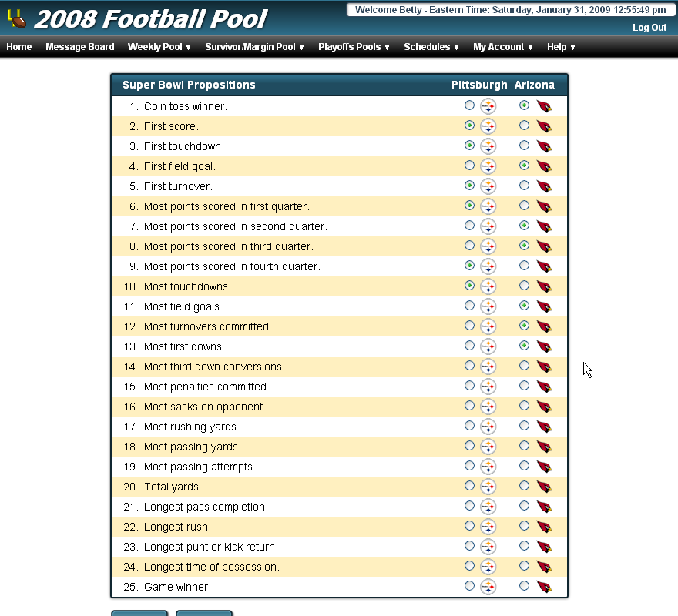The height and width of the screenshot is (616, 678).
Task: Choose Arizona for Longest time of possession
Action: click(525, 566)
